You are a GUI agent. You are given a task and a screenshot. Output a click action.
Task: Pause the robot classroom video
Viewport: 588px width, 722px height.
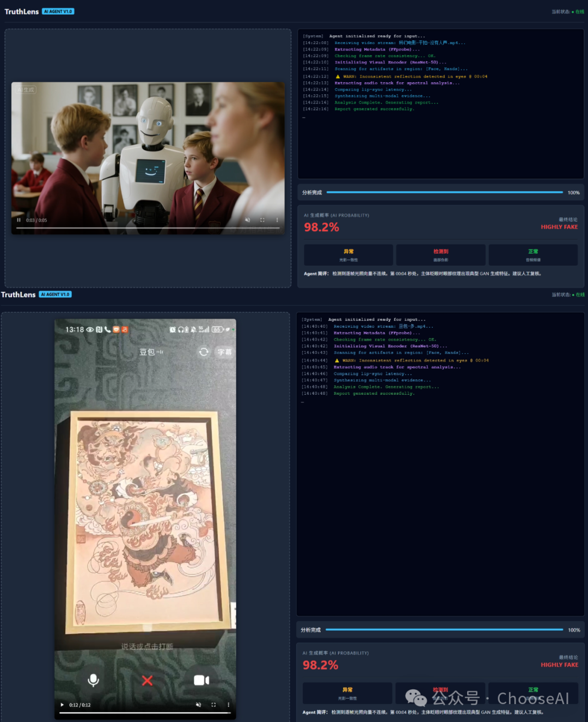[x=19, y=220]
